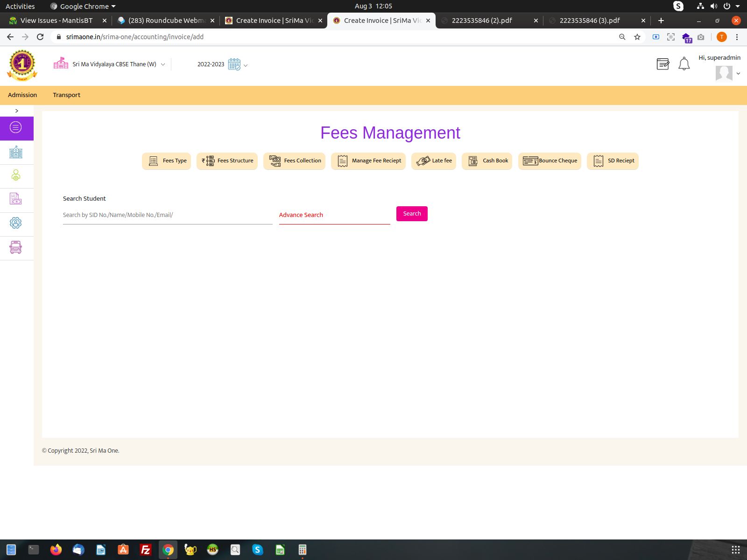Open the 2022-2023 academic year dropdown
Viewport: 747px width, 560px height.
coord(222,64)
